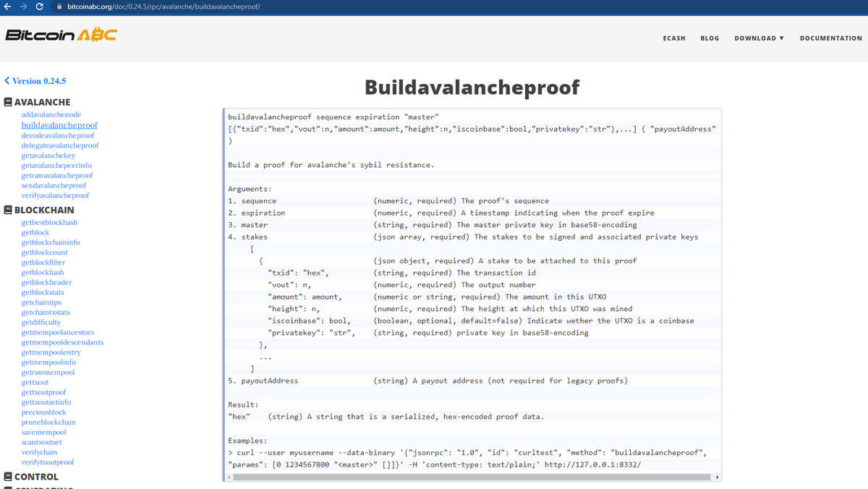
Task: Expand the DOWNLOAD dropdown menu
Action: pyautogui.click(x=759, y=38)
